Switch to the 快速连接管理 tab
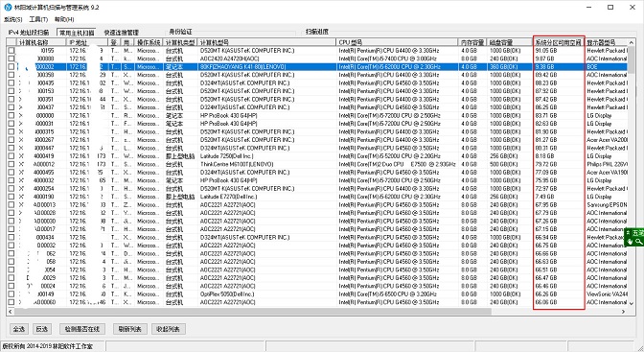Screen dimensions: 644x352 pos(121,32)
